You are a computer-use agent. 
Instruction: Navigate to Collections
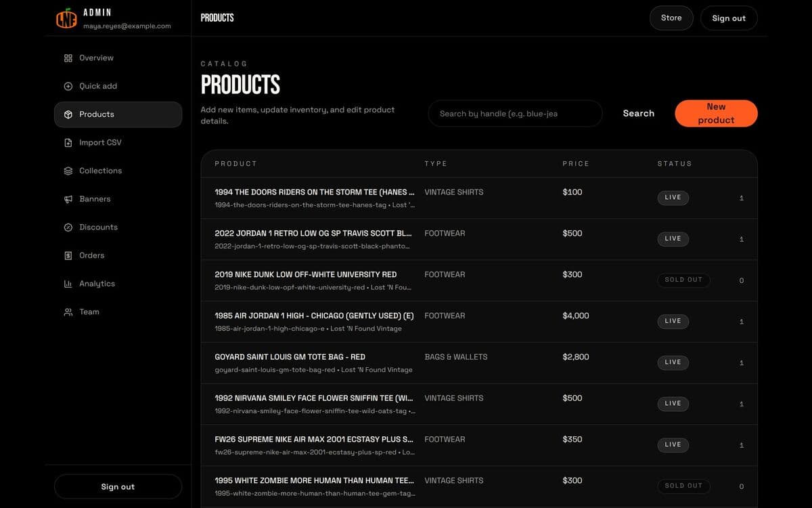click(118, 171)
